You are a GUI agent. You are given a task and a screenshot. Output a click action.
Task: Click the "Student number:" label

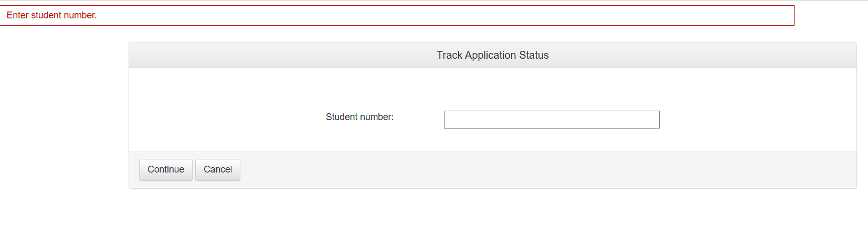click(x=359, y=117)
